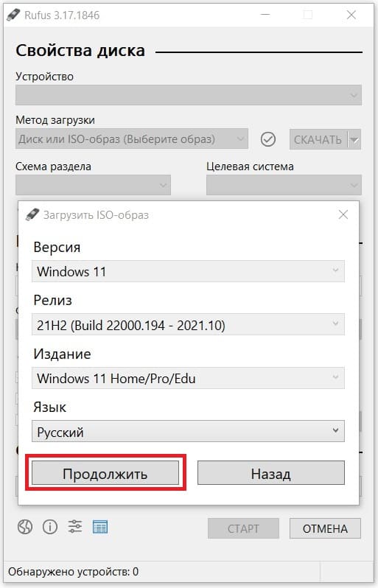This screenshot has width=378, height=588.
Task: Click the СКАЧАТЬ split button
Action: (x=319, y=139)
